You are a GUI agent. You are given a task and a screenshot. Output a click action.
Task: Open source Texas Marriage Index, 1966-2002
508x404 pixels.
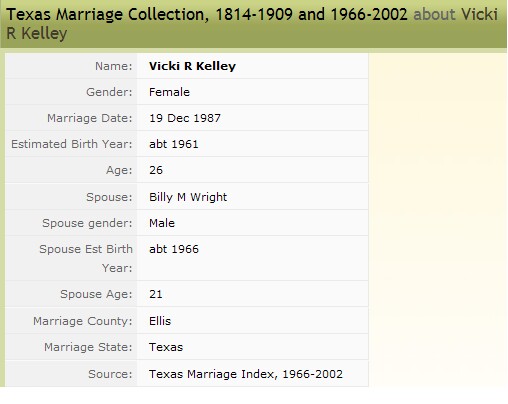pyautogui.click(x=246, y=374)
